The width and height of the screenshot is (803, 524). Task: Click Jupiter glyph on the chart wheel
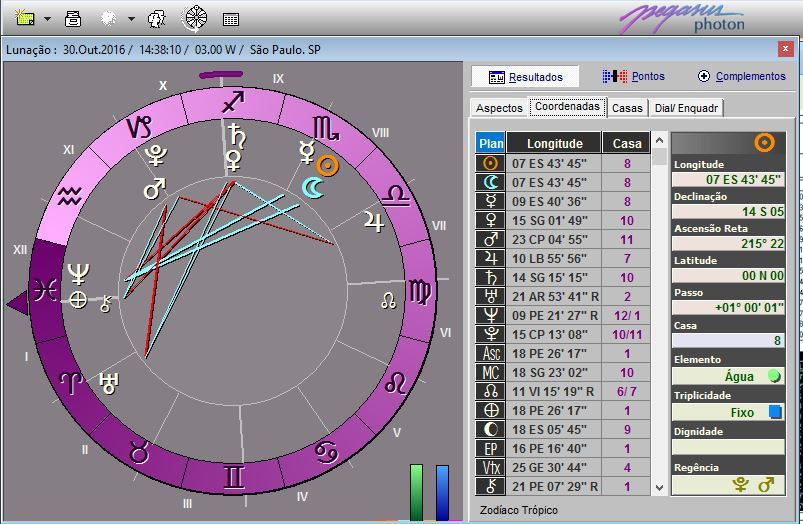374,221
